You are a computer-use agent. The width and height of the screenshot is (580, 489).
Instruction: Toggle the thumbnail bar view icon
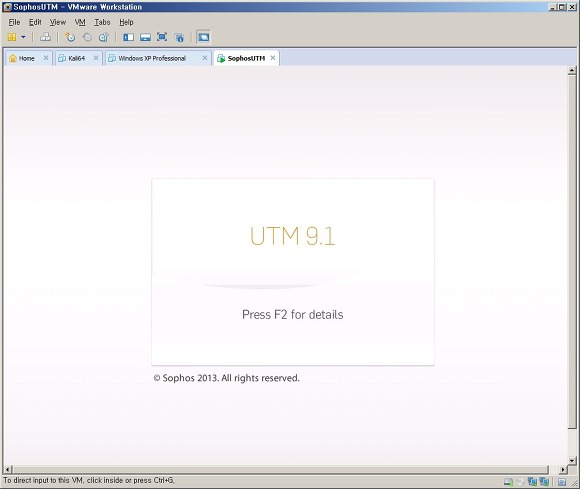145,37
